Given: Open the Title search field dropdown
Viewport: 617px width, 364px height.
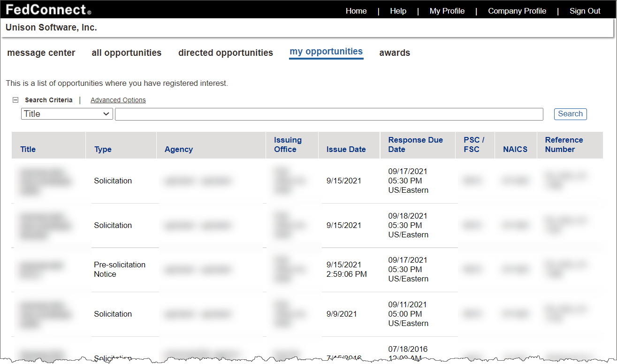Looking at the screenshot, I should point(67,114).
